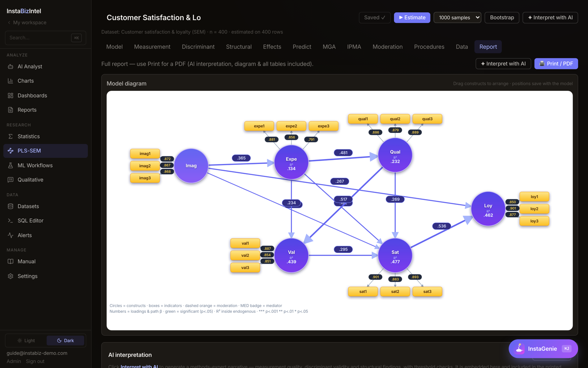Click the Bootstrap button
Image resolution: width=588 pixels, height=368 pixels.
(502, 18)
